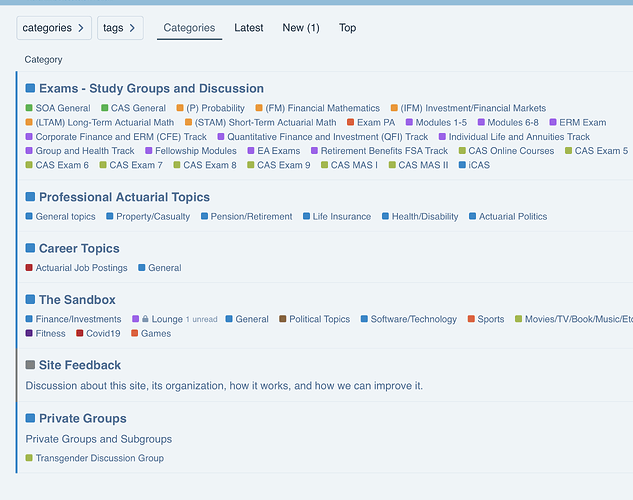Switch to the Categories tab
The width and height of the screenshot is (633, 500).
pyautogui.click(x=189, y=28)
